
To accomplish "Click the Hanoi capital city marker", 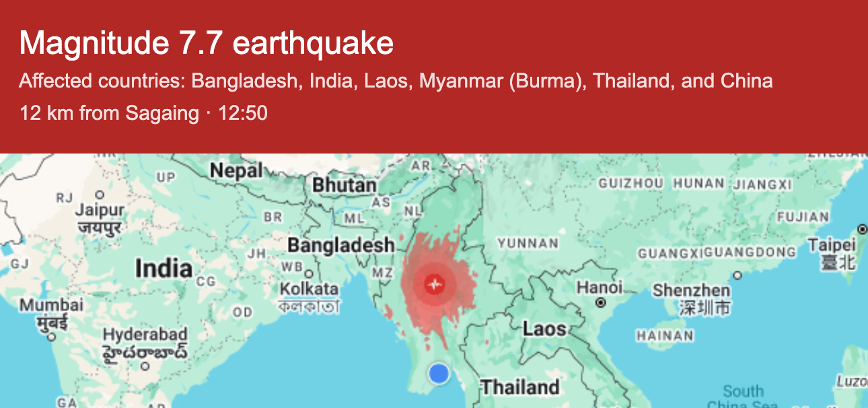I will (600, 303).
